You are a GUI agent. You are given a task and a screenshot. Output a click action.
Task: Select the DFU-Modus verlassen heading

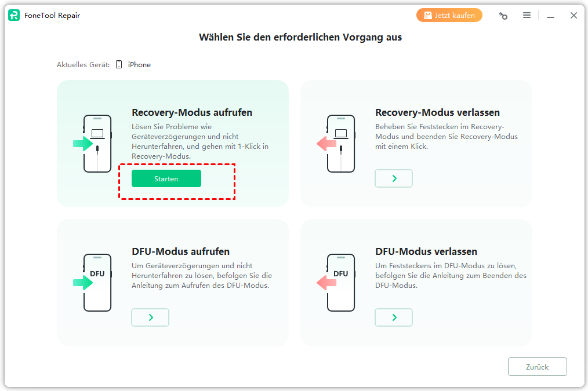tap(426, 251)
